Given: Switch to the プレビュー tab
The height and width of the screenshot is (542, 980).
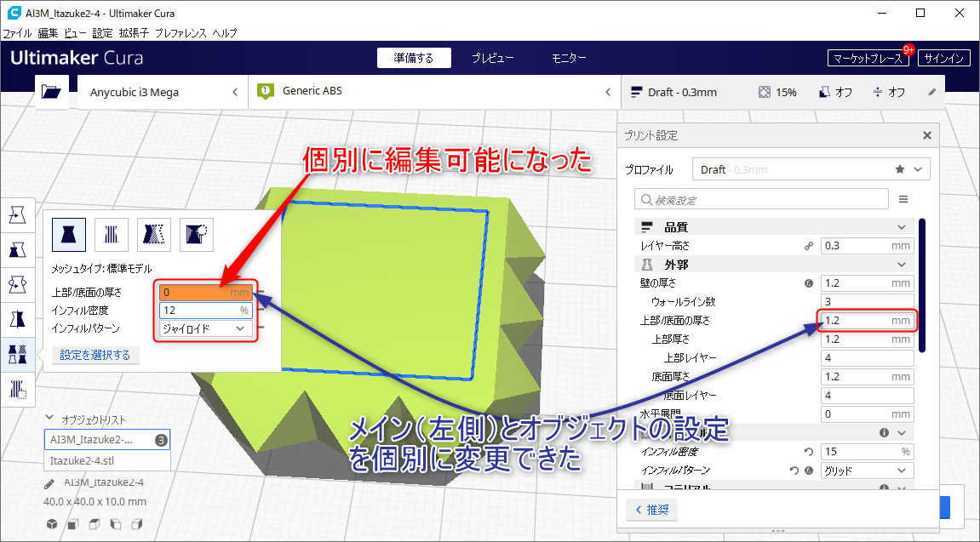Looking at the screenshot, I should click(493, 58).
